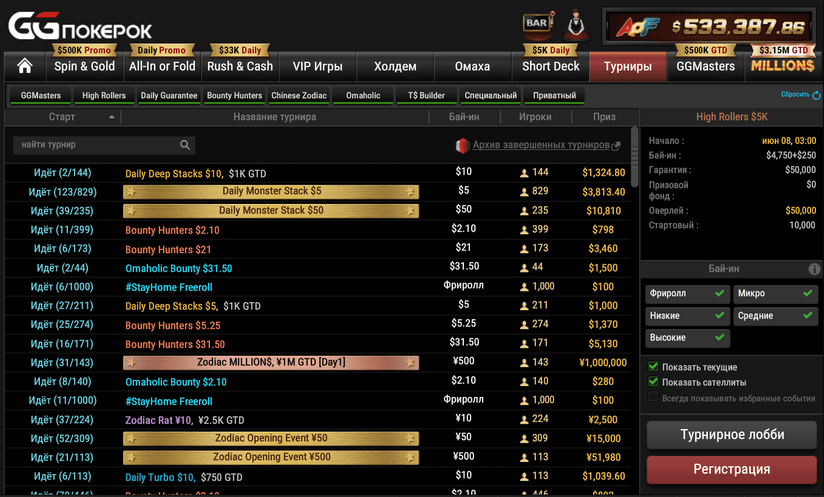Toggle the Низкие buy-in filter
Image resolution: width=824 pixels, height=497 pixels.
(x=687, y=316)
